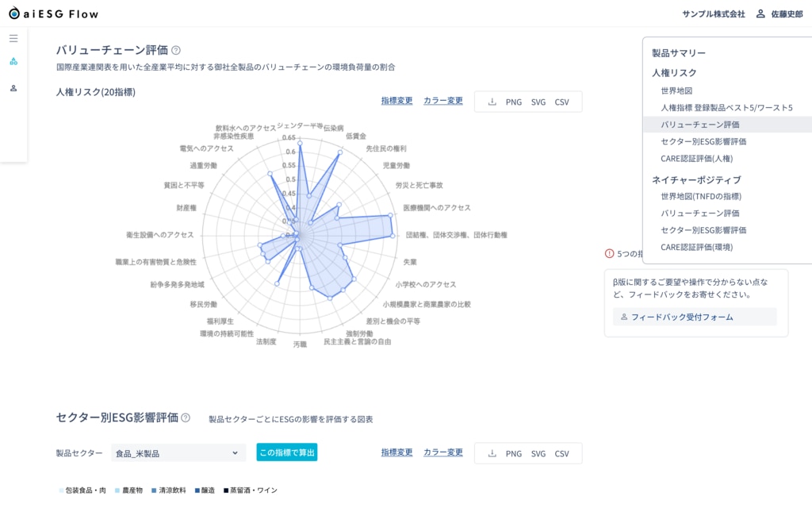
Task: Select CARE認証評価(人権) in the navigation menu
Action: [x=696, y=158]
